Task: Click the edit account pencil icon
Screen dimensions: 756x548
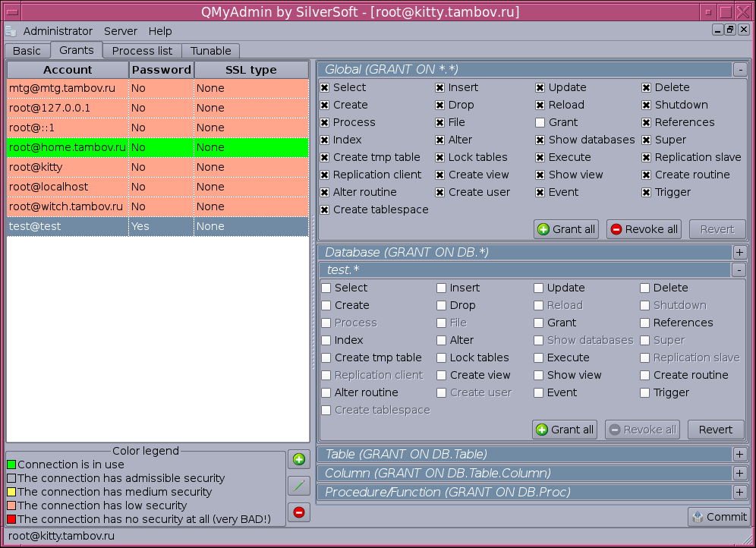Action: pyautogui.click(x=298, y=486)
